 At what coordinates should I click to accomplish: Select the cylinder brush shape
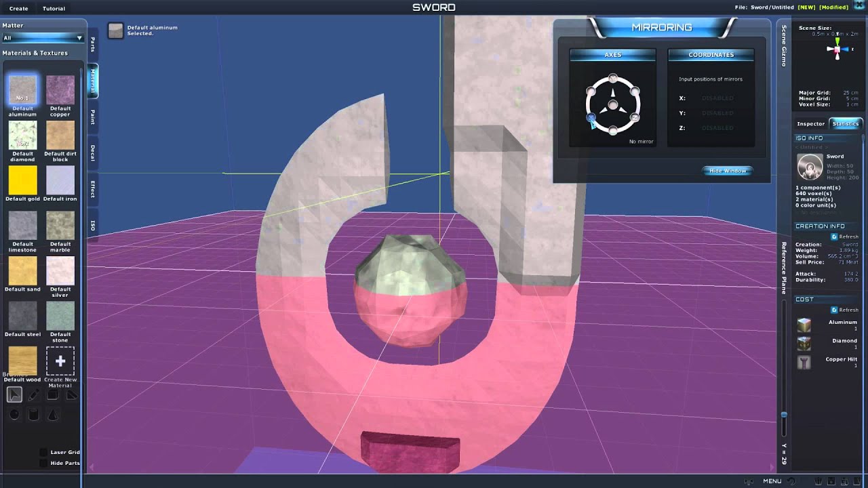point(33,414)
